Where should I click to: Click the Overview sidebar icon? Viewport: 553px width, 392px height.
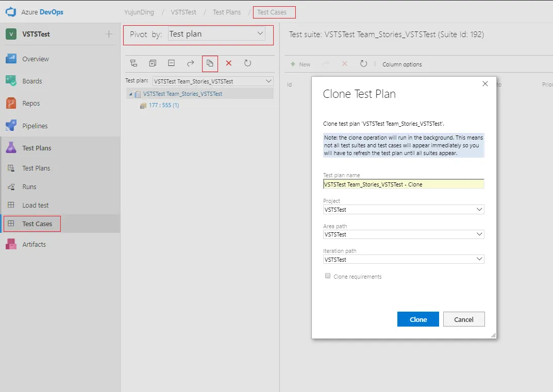[x=11, y=59]
